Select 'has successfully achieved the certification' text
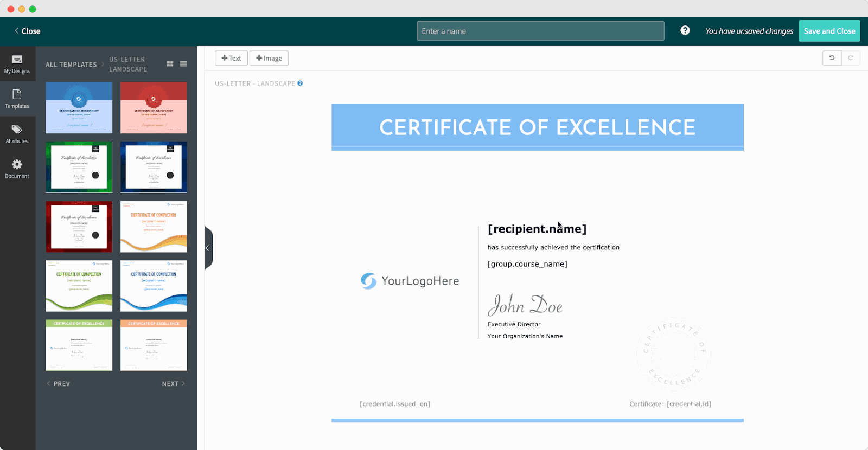 point(553,247)
